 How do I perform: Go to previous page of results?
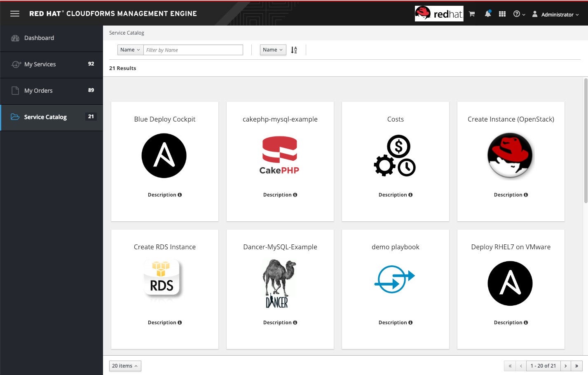click(x=521, y=366)
